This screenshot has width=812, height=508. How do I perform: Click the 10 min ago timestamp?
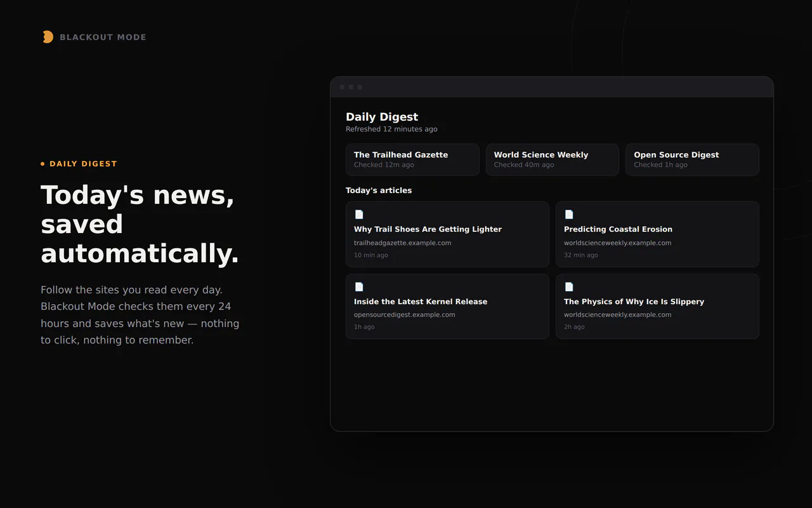pyautogui.click(x=370, y=255)
